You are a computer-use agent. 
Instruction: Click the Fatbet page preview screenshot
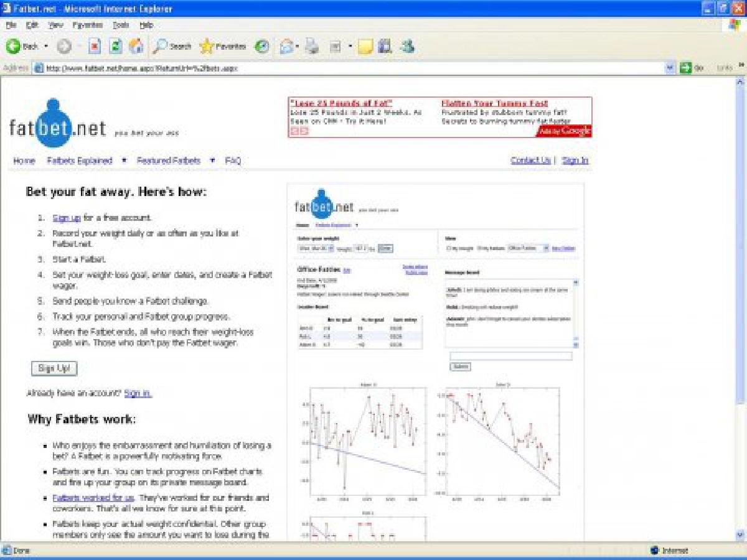[x=436, y=361]
